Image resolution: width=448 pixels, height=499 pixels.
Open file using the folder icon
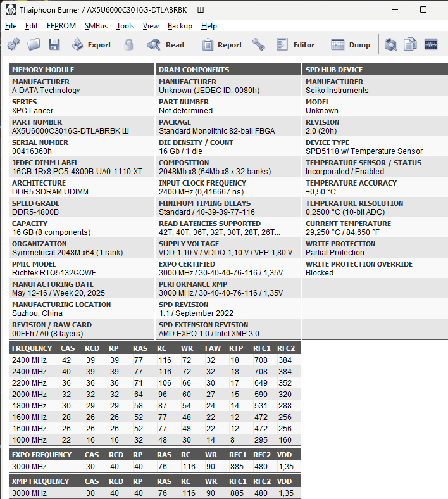[34, 44]
